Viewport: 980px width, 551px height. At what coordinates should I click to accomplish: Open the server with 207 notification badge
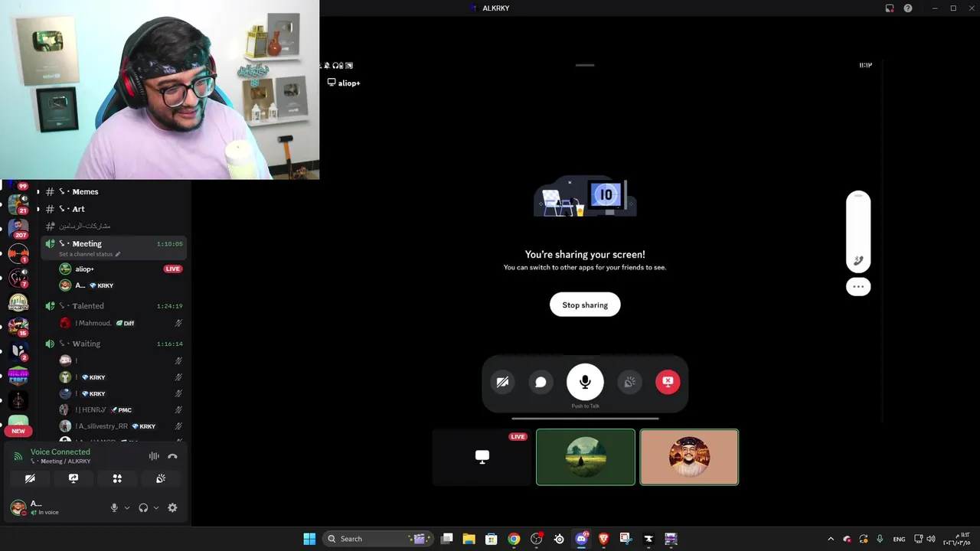click(18, 229)
